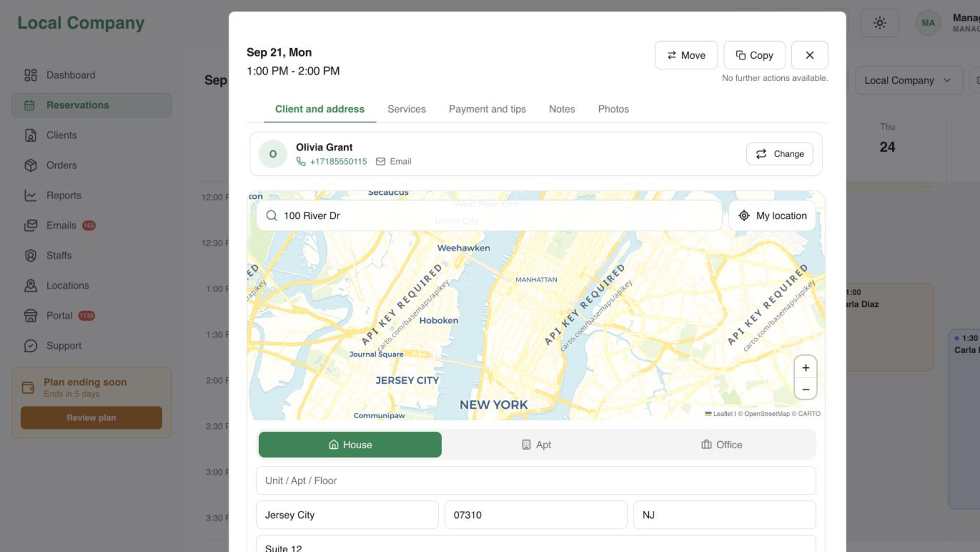The width and height of the screenshot is (980, 552).
Task: Click the sun theme toggle icon
Action: click(x=879, y=23)
